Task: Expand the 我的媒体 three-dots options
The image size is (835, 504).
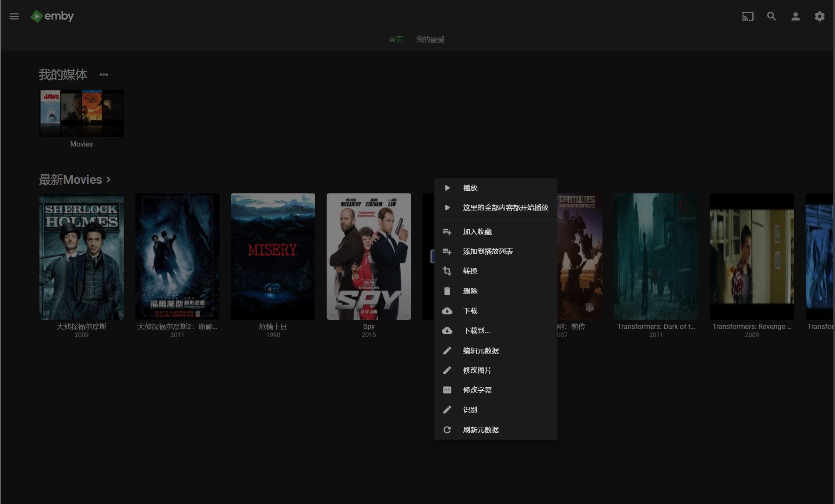Action: (x=103, y=75)
